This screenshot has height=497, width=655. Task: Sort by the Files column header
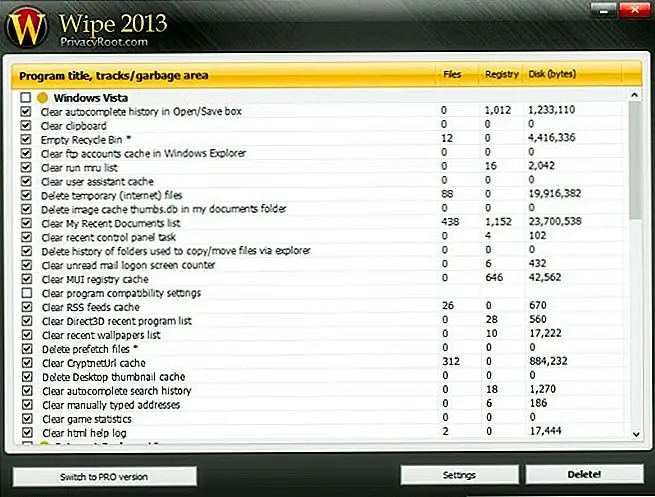pyautogui.click(x=452, y=74)
